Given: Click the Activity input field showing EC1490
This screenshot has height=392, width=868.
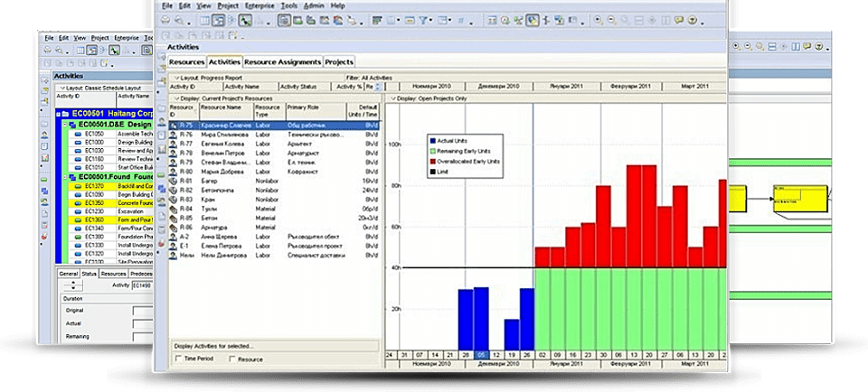Looking at the screenshot, I should click(x=142, y=285).
